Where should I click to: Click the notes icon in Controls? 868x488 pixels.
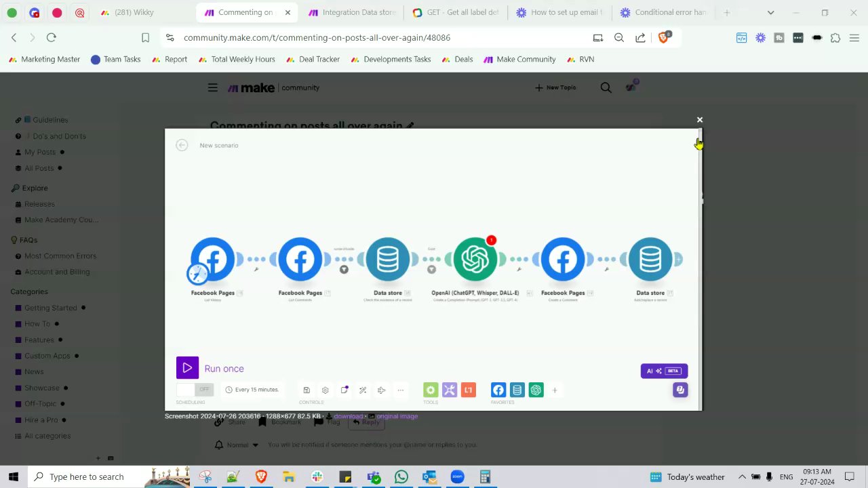point(344,390)
